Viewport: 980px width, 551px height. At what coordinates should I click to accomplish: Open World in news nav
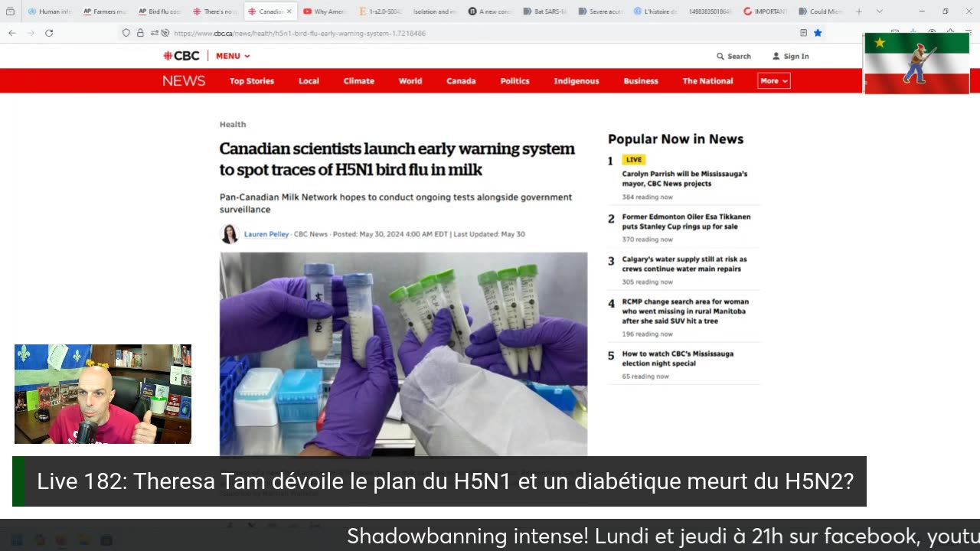coord(410,80)
